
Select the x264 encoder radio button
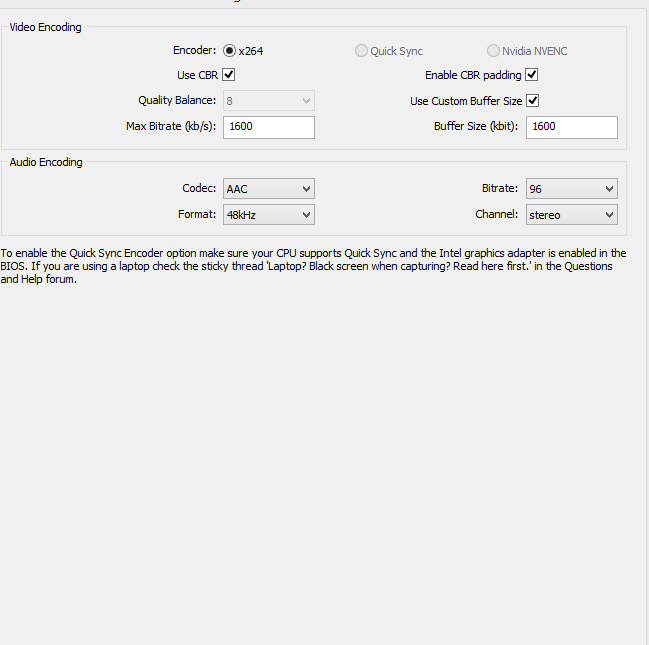229,51
